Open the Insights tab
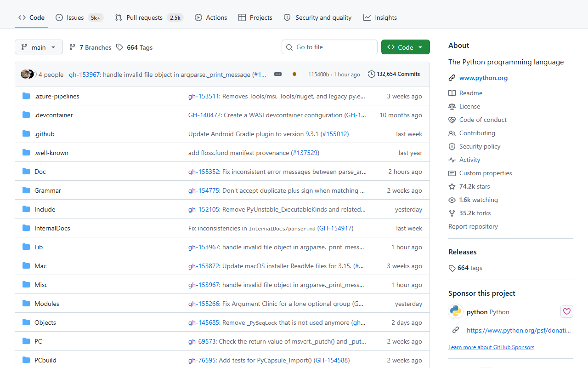Viewport: 588px width, 368px height. [380, 17]
